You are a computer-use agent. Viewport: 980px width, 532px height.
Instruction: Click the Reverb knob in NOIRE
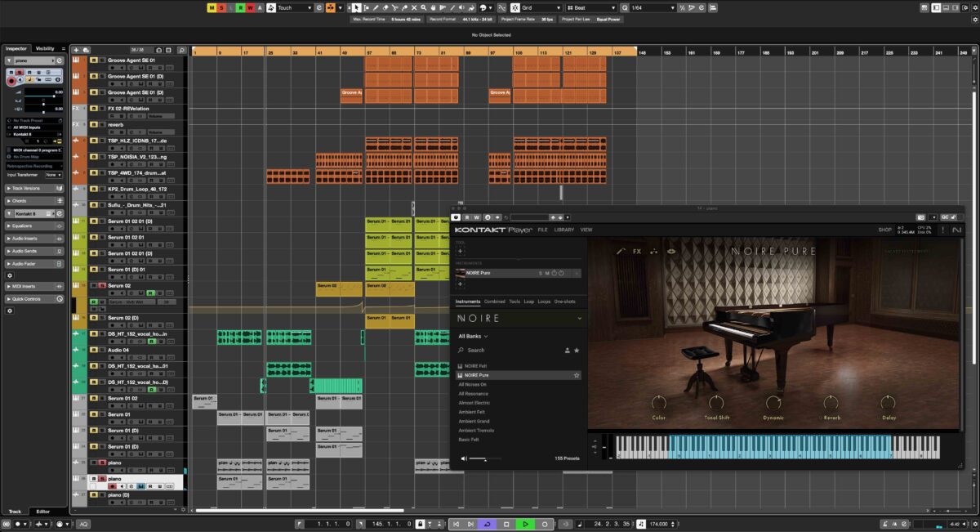click(831, 402)
